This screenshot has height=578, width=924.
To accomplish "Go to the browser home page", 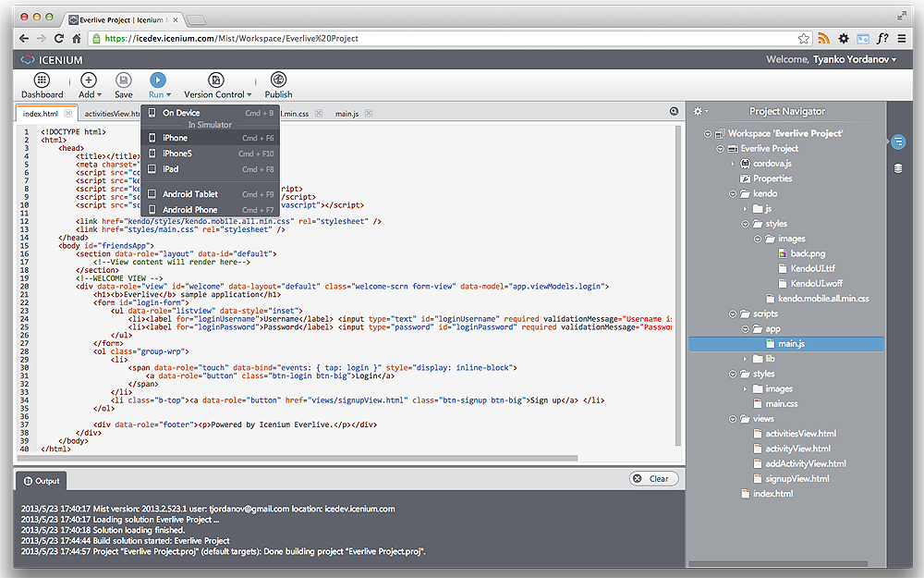I will point(77,38).
